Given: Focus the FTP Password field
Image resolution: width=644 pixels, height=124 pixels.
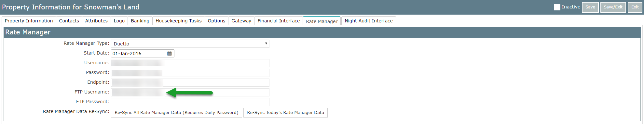Looking at the screenshot, I should tap(190, 102).
